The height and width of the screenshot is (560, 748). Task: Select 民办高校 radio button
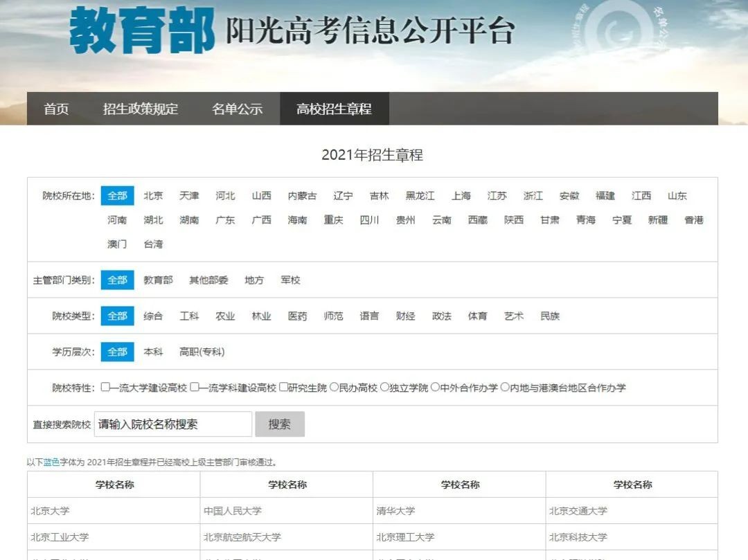[x=334, y=387]
